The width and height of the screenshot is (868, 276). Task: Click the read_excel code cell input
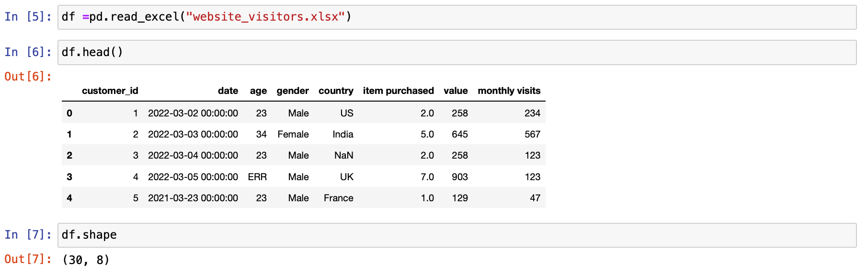click(457, 17)
